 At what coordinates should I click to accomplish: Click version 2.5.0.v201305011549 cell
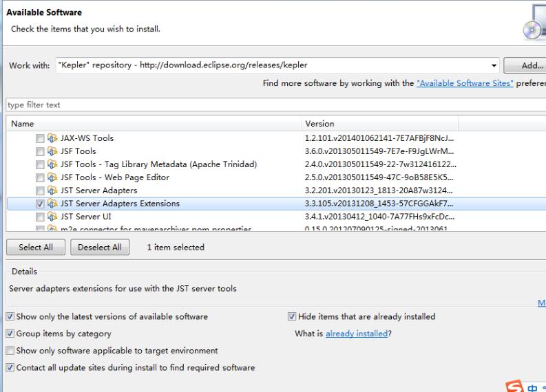coord(379,177)
